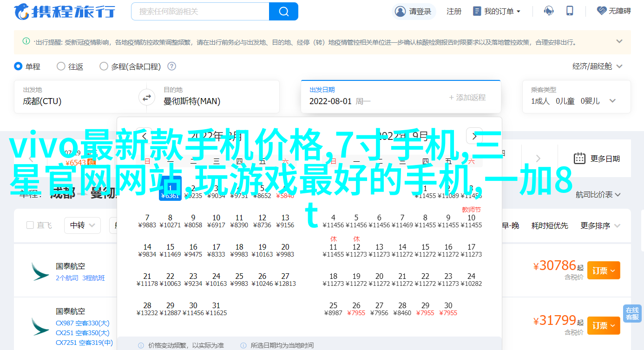Open the 中转 transfer filter dropdown
The width and height of the screenshot is (644, 350).
pos(82,225)
